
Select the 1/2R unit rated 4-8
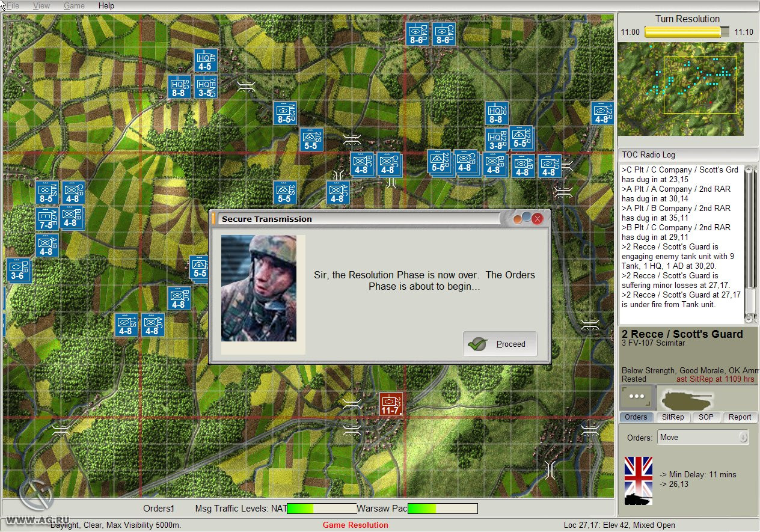click(x=602, y=113)
